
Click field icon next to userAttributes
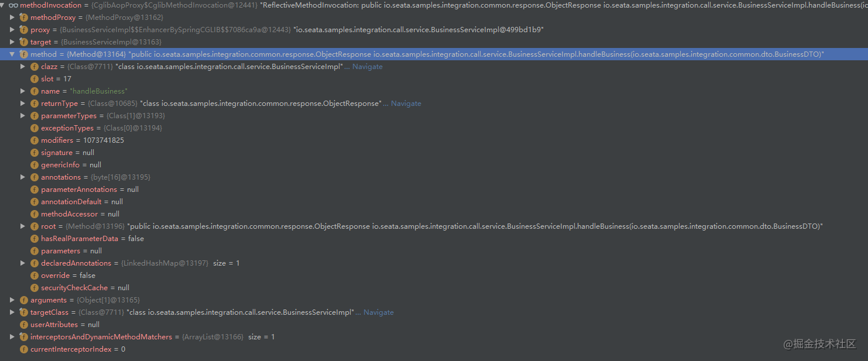23,324
